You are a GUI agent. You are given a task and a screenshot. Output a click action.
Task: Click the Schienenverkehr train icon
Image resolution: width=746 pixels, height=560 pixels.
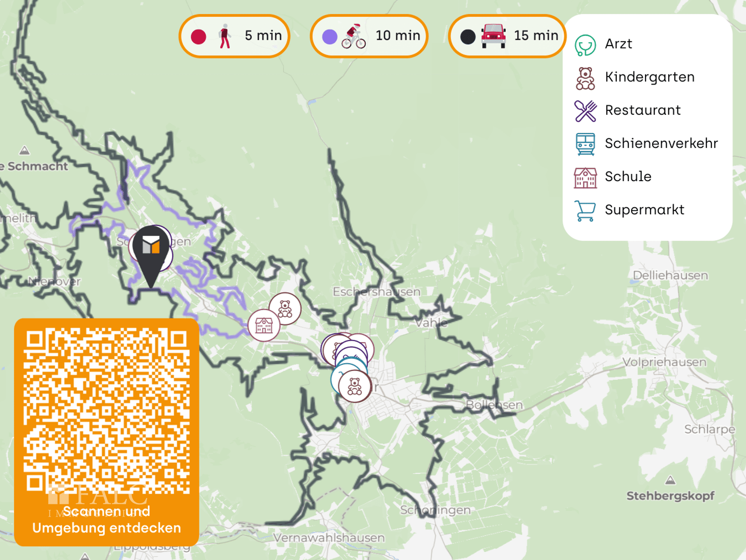point(585,144)
